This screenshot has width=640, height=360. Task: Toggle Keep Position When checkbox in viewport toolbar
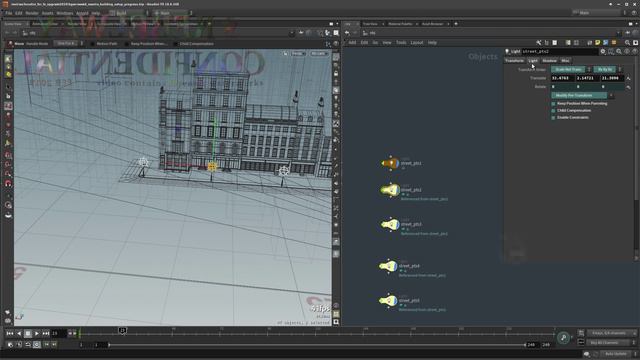click(127, 44)
